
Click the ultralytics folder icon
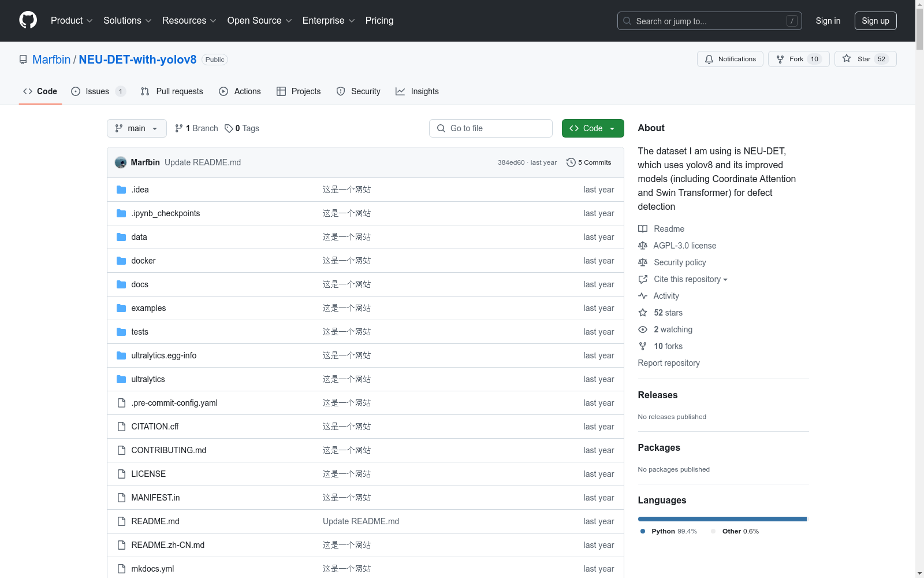121,379
